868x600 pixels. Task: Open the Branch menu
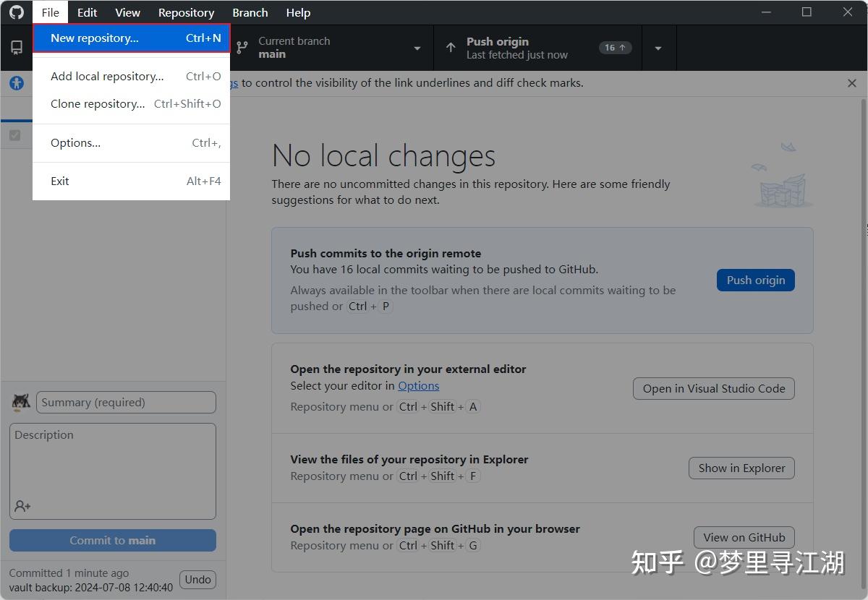250,12
